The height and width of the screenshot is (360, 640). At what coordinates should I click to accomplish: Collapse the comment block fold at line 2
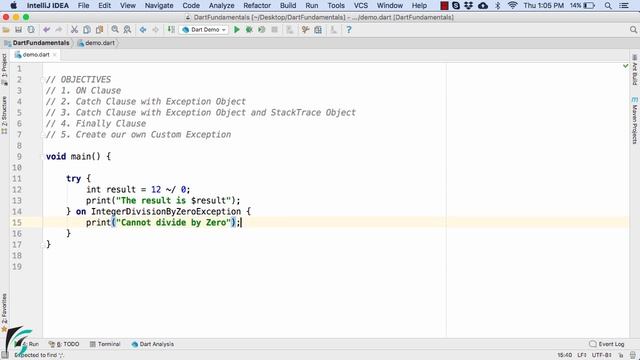[x=42, y=80]
